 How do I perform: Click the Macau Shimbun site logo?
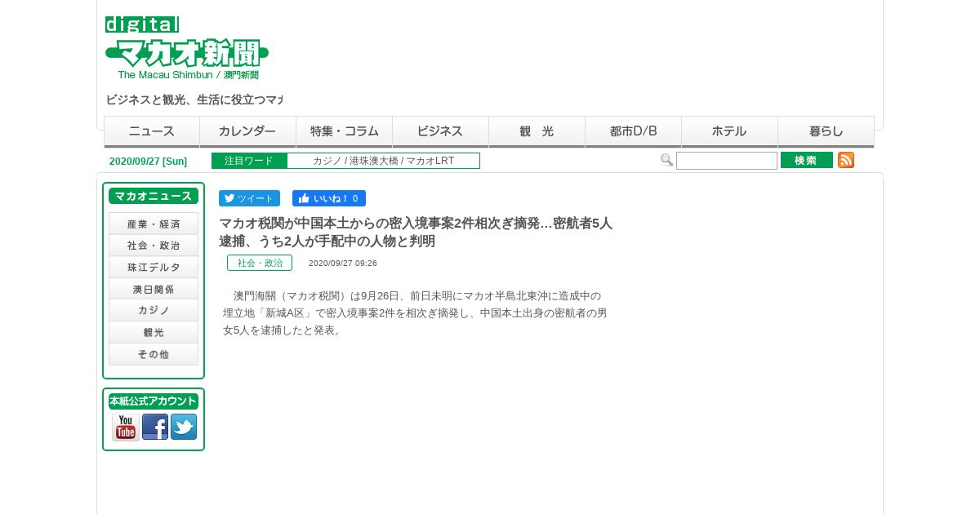click(187, 48)
